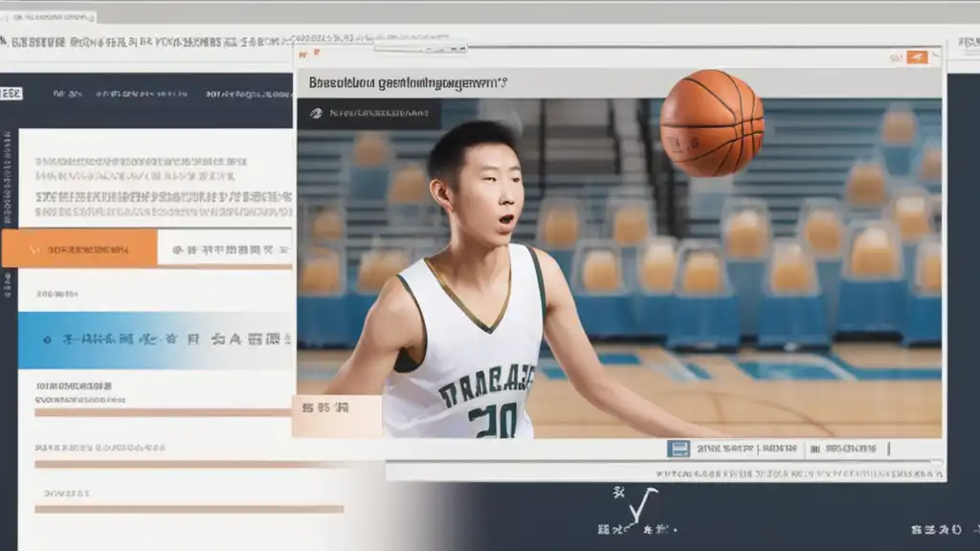This screenshot has width=980, height=551.
Task: Click the round icon in the dark photo caption bar
Action: 316,113
